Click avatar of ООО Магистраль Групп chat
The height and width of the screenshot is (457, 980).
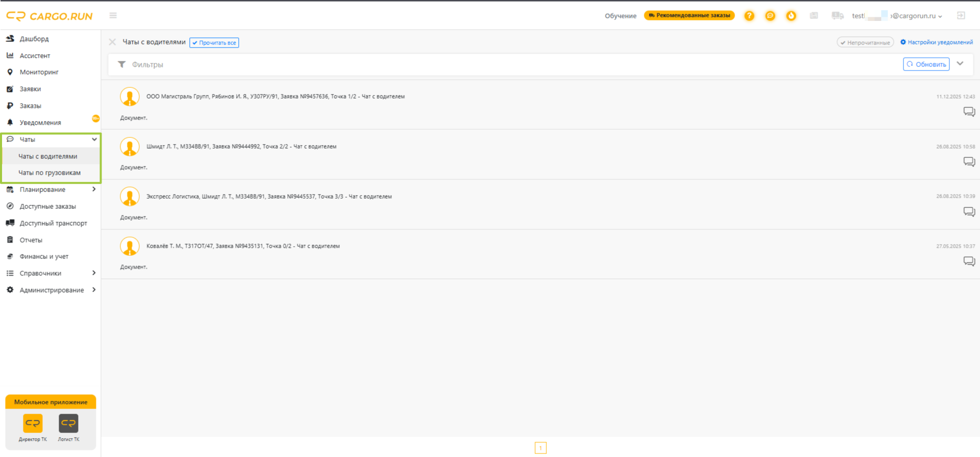pos(130,97)
